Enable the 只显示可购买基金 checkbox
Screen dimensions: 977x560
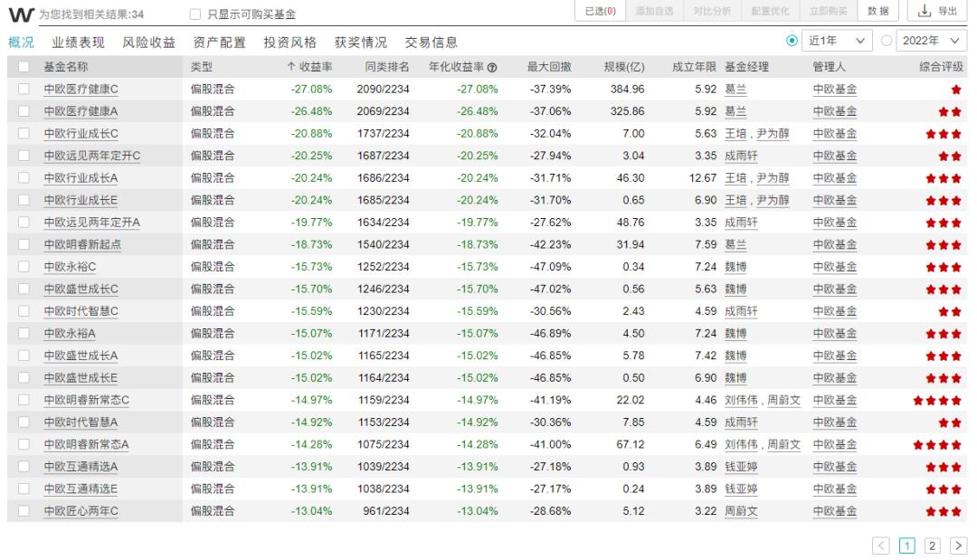pyautogui.click(x=194, y=12)
